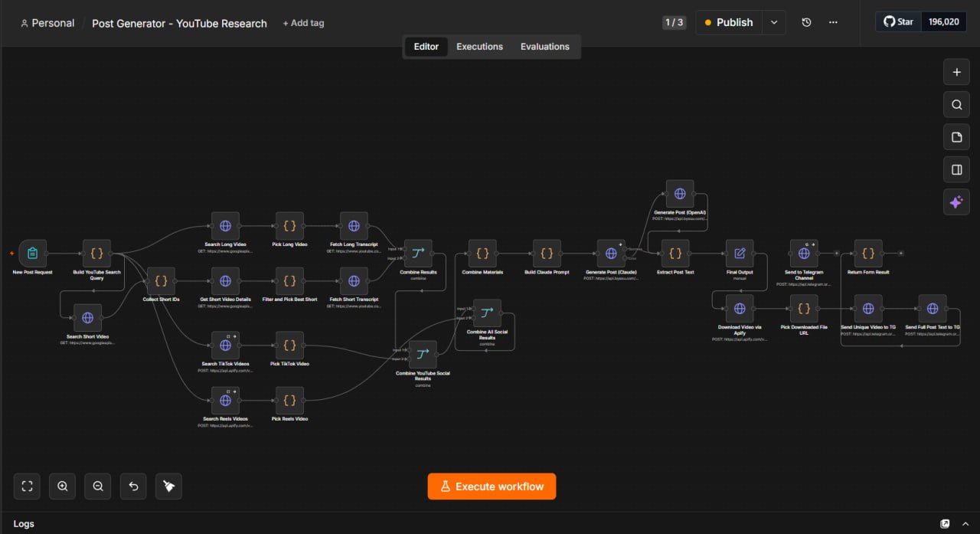This screenshot has height=534, width=980.
Task: Select the Send Full Post Text to TG node
Action: tap(933, 309)
